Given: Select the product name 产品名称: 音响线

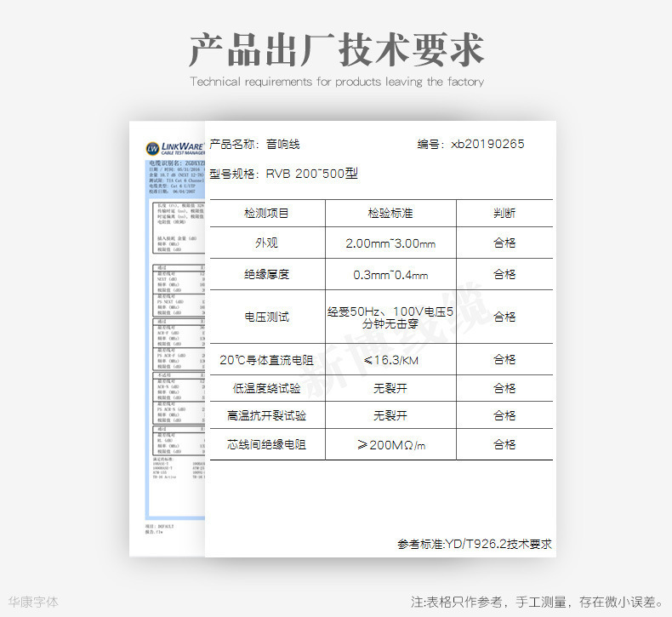Looking at the screenshot, I should (x=254, y=144).
